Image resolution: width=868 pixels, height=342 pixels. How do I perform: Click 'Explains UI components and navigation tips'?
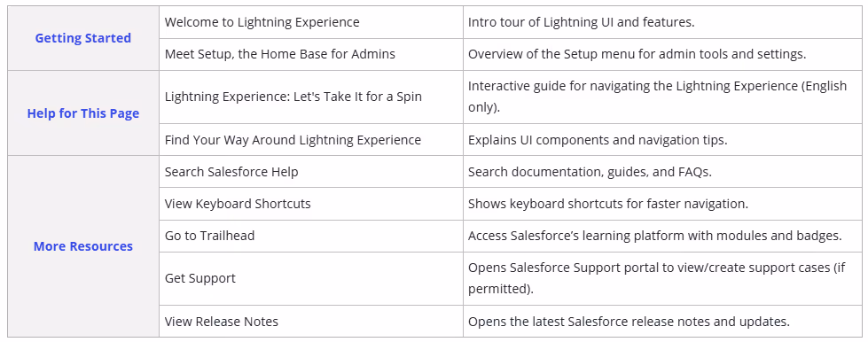[598, 140]
